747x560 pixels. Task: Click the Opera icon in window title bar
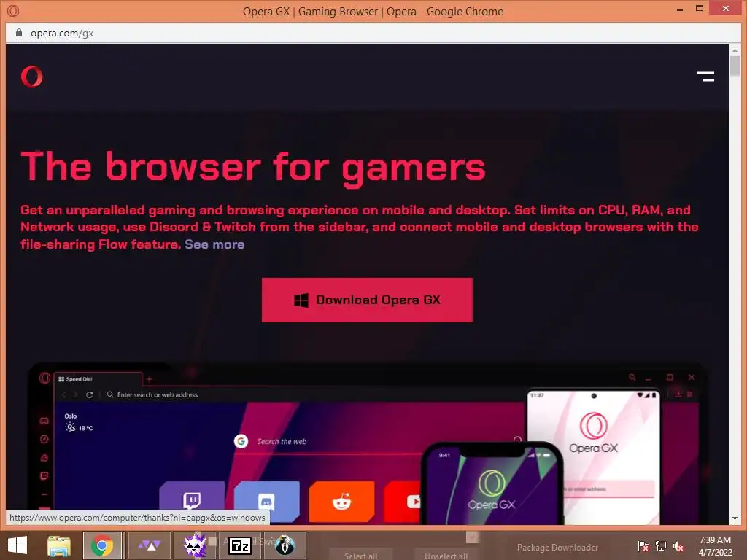[x=13, y=10]
